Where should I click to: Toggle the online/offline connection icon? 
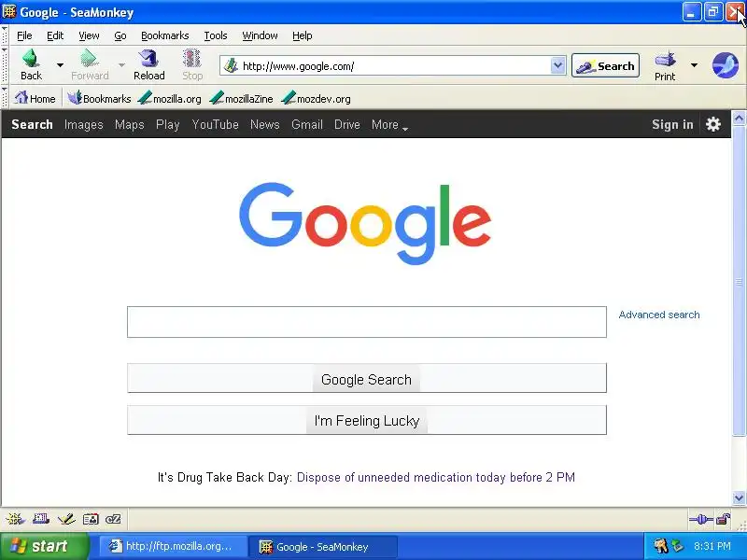click(x=700, y=519)
